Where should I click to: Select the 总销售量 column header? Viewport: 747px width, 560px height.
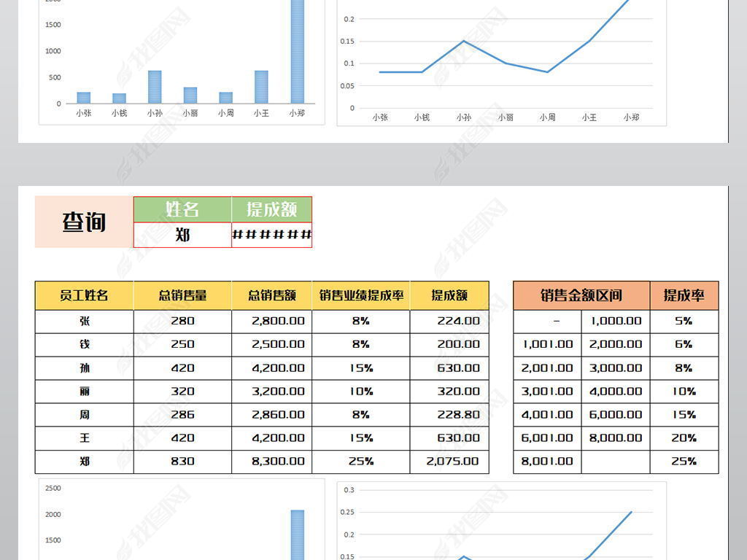click(182, 295)
